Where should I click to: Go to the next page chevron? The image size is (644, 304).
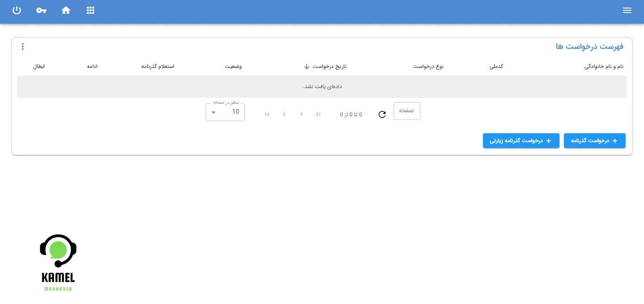284,114
